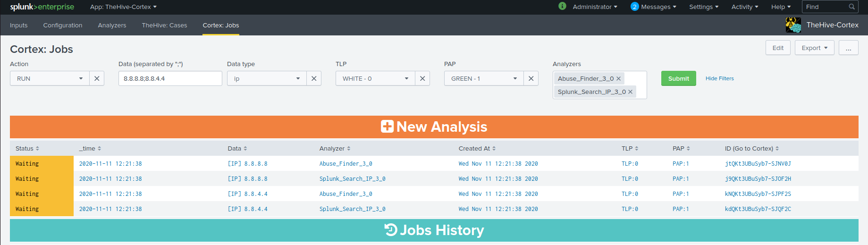The image size is (868, 245).
Task: Click the green info health status icon
Action: tap(562, 6)
